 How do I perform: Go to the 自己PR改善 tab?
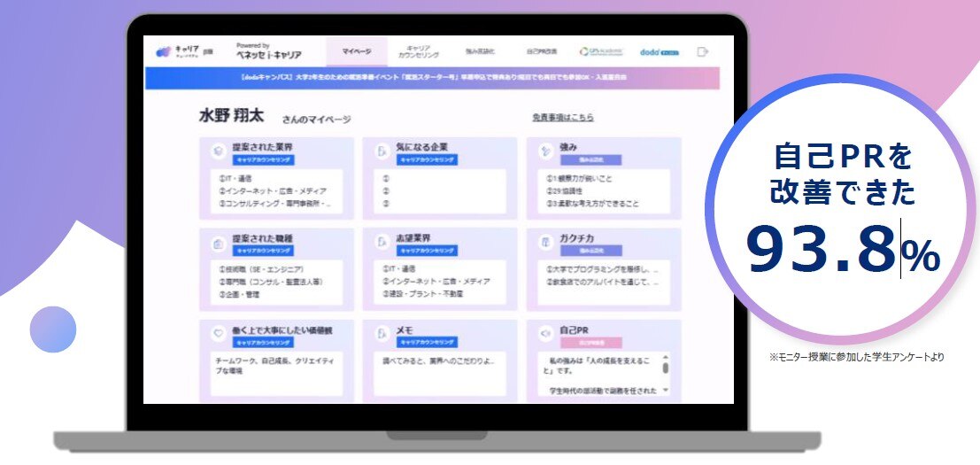[541, 52]
